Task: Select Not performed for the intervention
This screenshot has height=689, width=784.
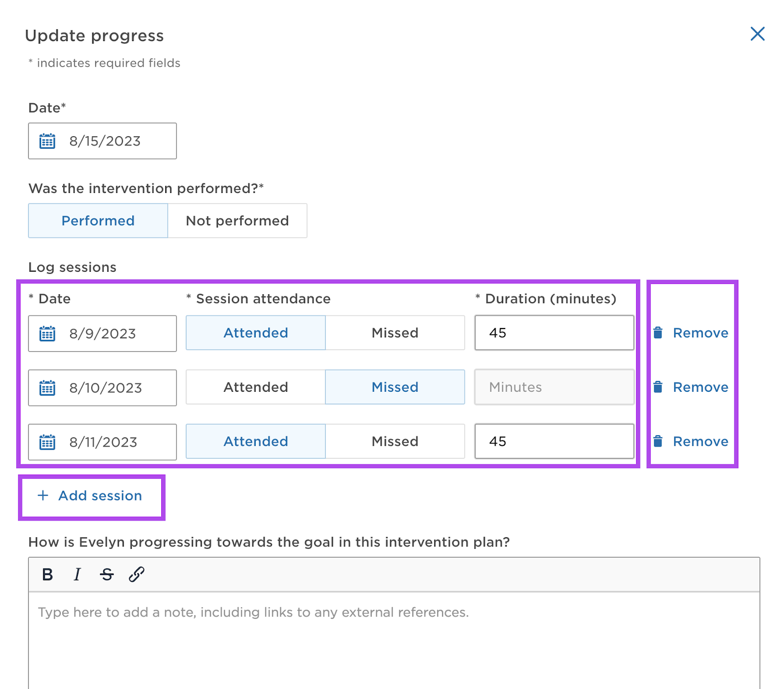Action: [x=237, y=221]
